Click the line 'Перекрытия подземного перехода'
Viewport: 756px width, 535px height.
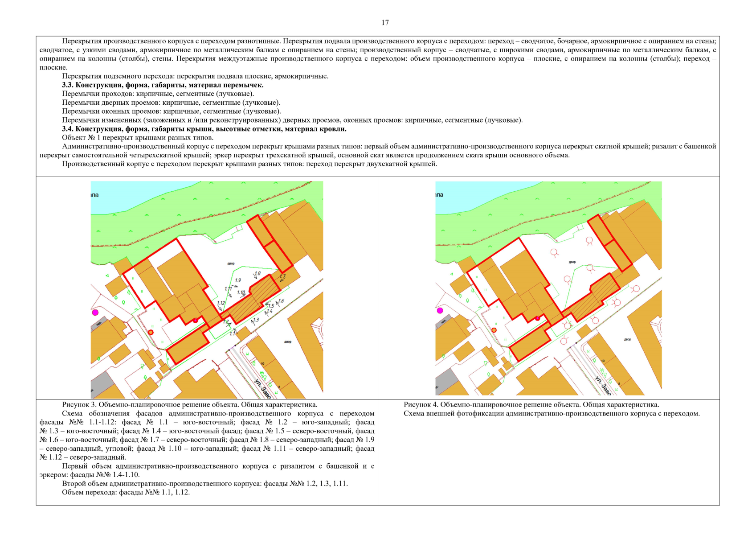195,76
